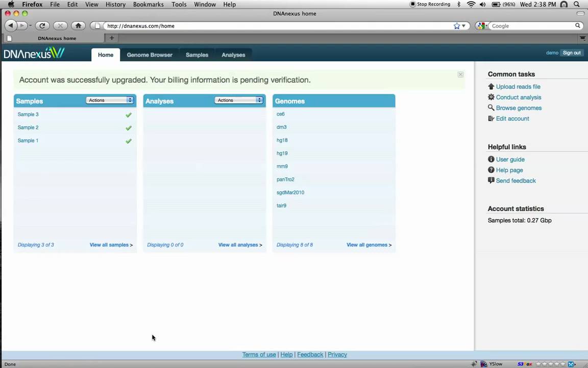Open Spotlight search in menu bar
This screenshot has height=368, width=588.
point(577,5)
